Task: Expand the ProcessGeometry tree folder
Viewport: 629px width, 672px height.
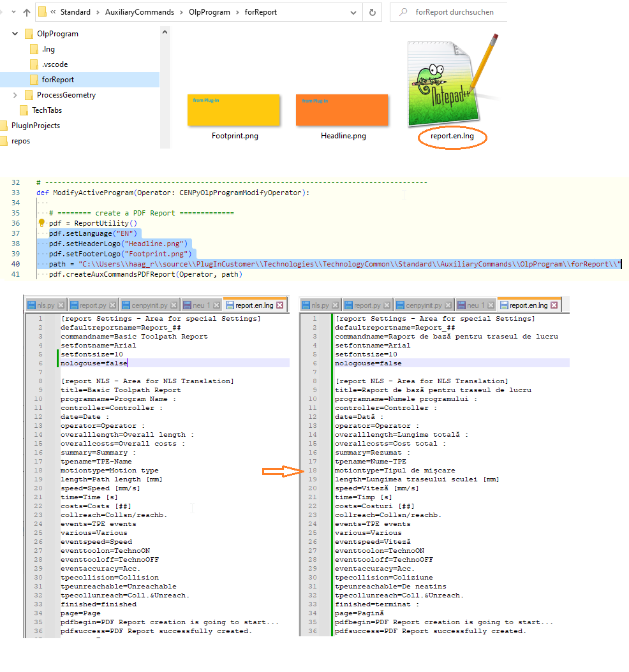Action: 15,95
